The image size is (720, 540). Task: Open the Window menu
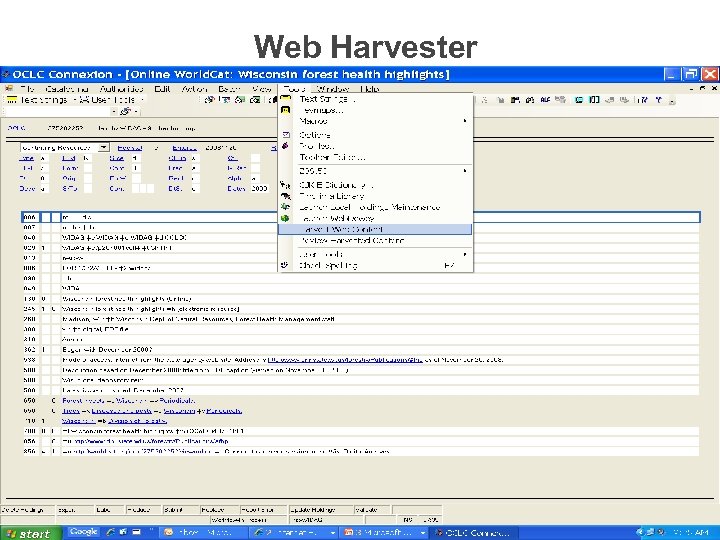(x=333, y=89)
